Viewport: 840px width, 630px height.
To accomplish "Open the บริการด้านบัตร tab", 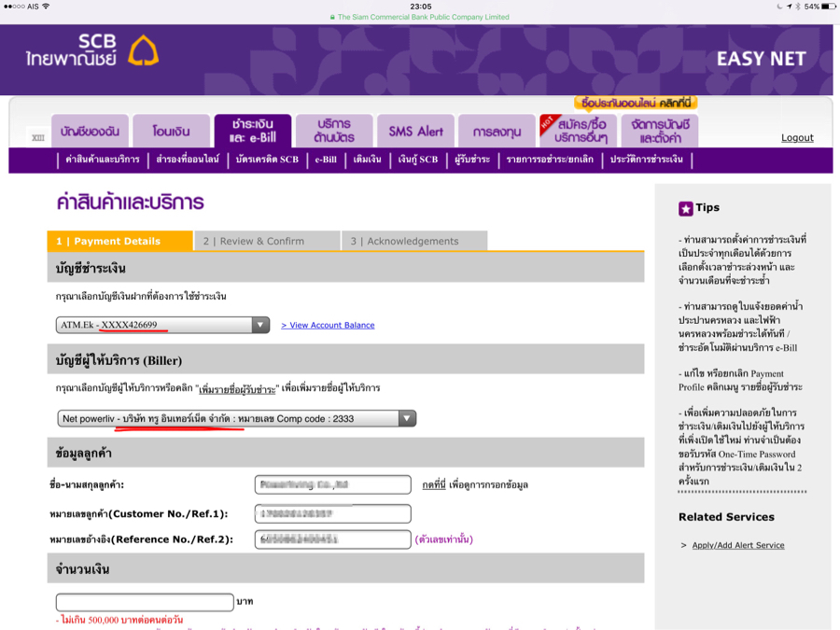I will point(334,131).
